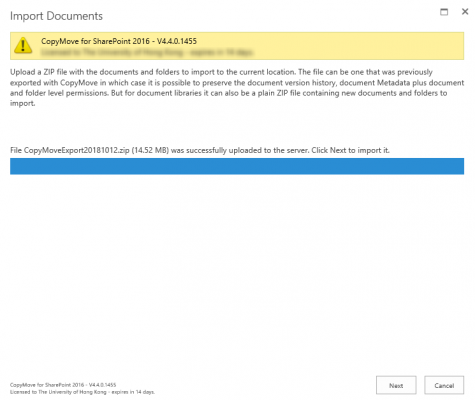Click the banner text 'CopyMove for SharePoint 2016 - V4.4.0.1455'
The width and height of the screenshot is (475, 400).
click(x=119, y=41)
